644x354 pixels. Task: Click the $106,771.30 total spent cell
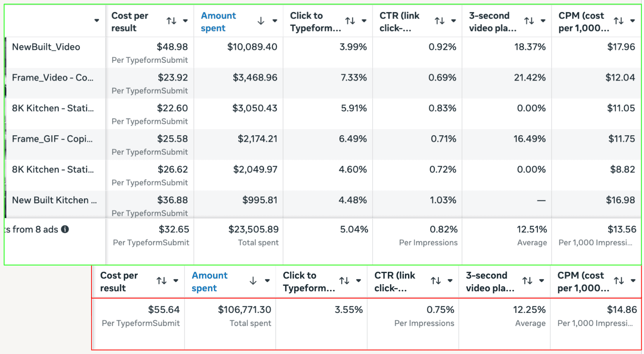point(244,310)
